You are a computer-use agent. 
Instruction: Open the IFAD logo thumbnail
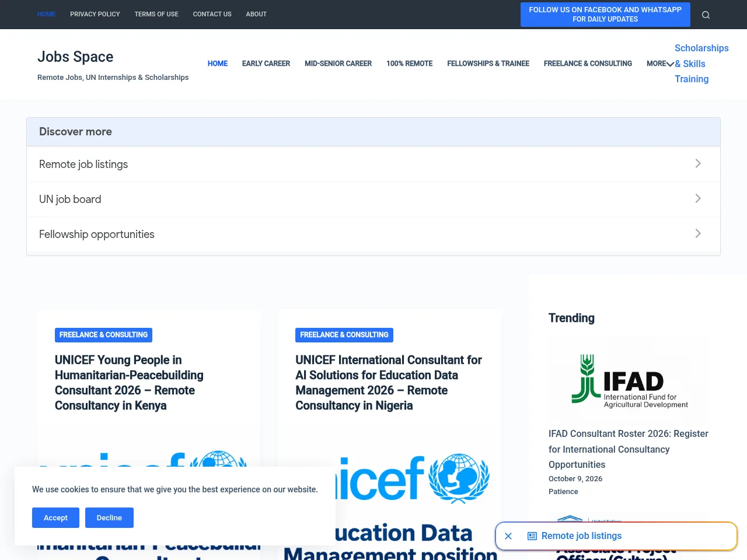[629, 380]
